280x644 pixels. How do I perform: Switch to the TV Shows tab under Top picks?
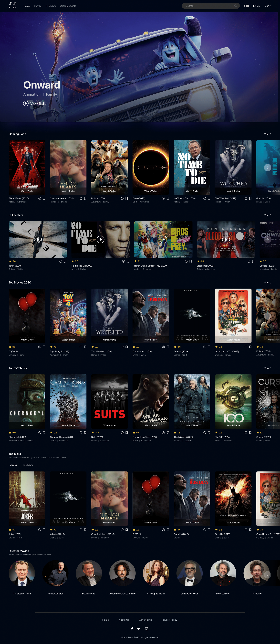pyautogui.click(x=27, y=465)
